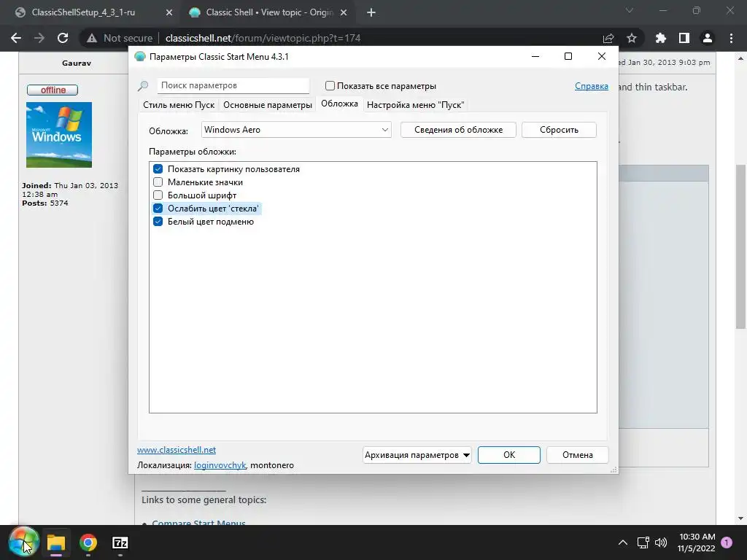Close ClassicShellSetup_4_3_1-ru tab
The image size is (747, 560).
[x=169, y=13]
